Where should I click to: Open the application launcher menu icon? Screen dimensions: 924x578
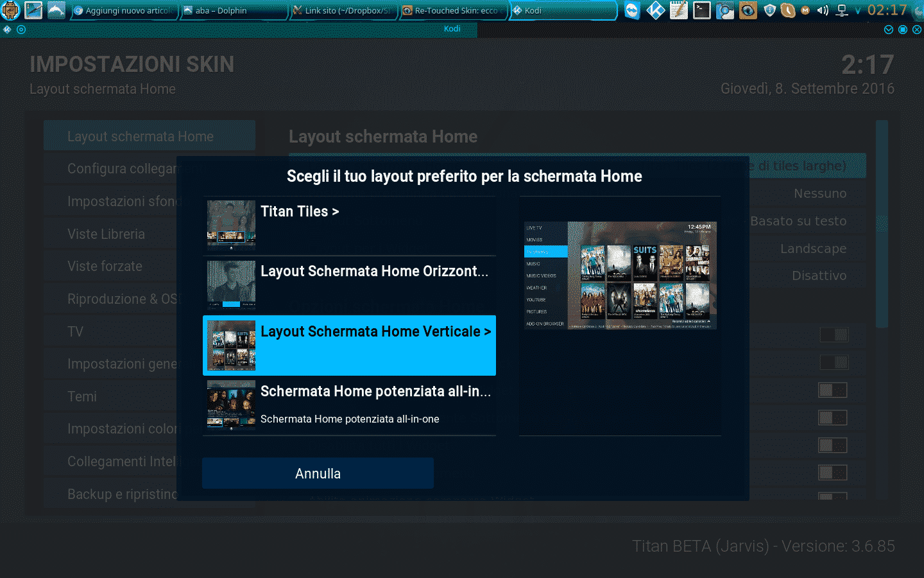[10, 10]
